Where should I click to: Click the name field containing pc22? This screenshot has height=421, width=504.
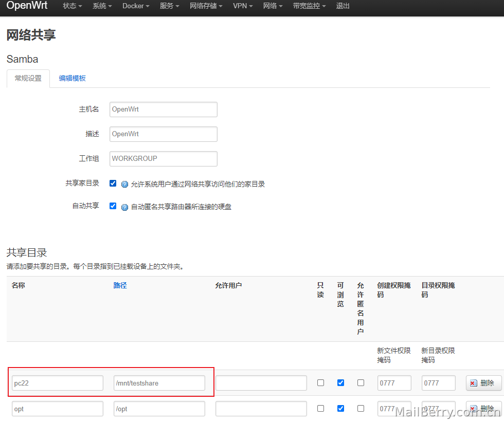click(58, 383)
